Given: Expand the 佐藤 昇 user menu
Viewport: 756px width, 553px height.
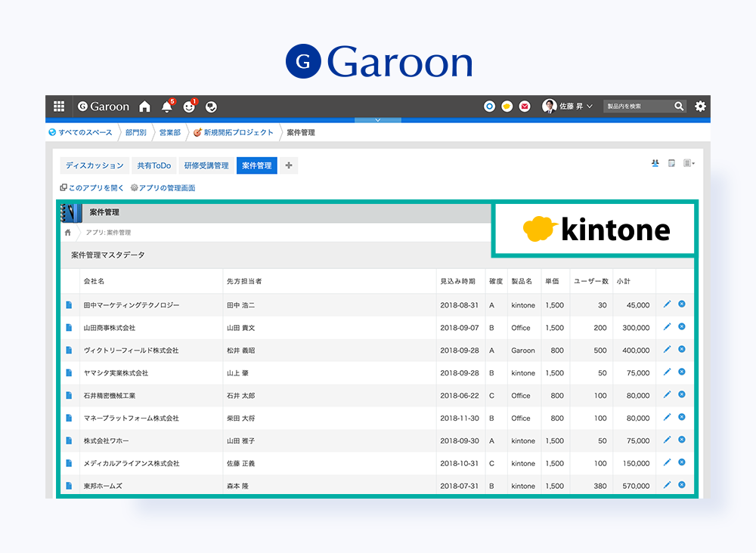Looking at the screenshot, I should (568, 107).
